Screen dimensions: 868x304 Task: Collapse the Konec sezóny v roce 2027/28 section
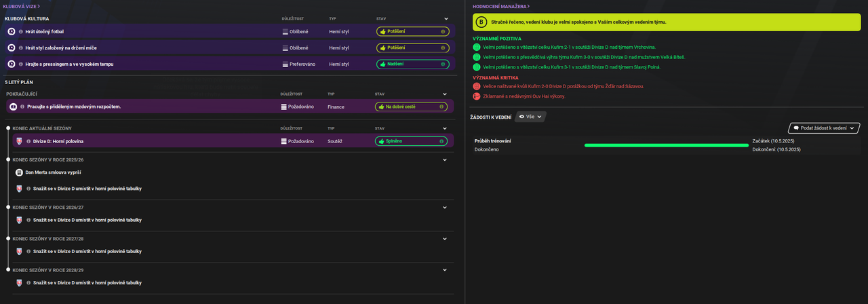[445, 239]
